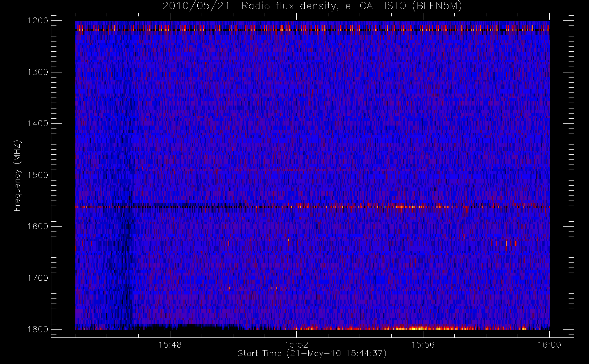Click the 15:48 time tick label
Screen dimensions: 589x364
click(170, 345)
